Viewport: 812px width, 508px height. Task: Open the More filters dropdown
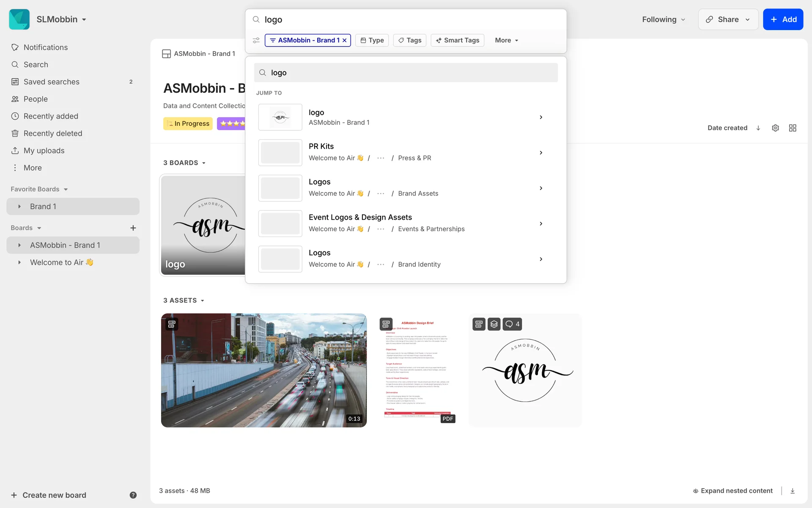506,40
